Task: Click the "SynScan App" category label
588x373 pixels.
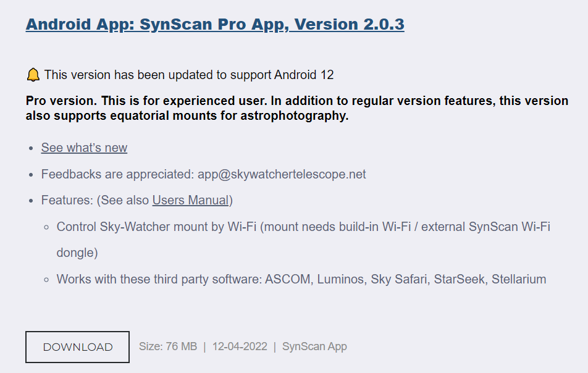Action: pos(314,346)
